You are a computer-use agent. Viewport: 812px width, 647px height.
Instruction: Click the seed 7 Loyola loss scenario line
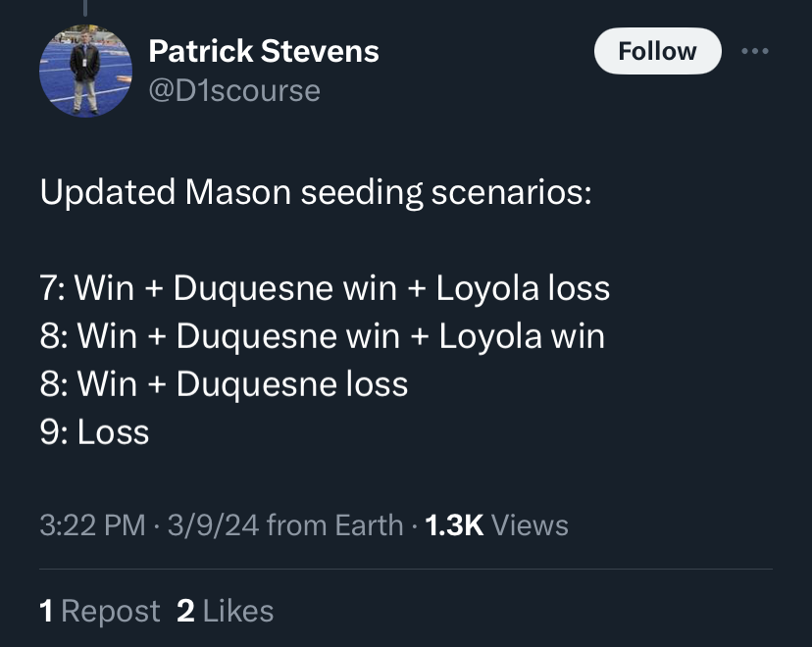click(325, 288)
